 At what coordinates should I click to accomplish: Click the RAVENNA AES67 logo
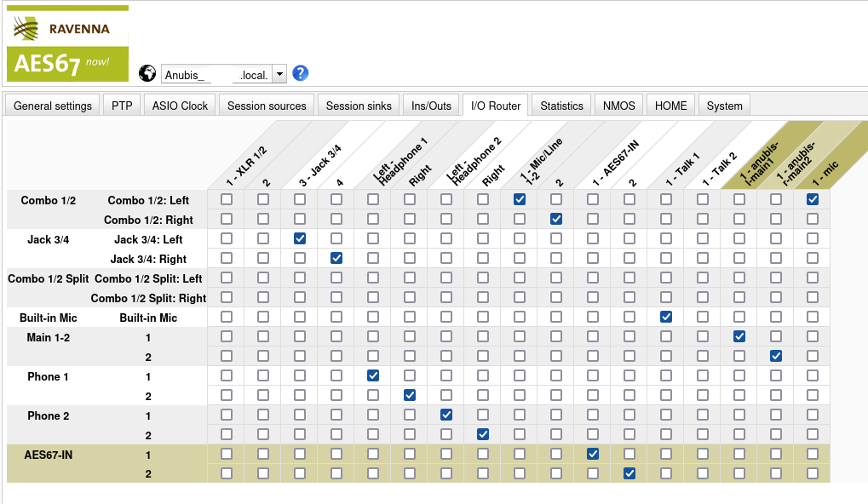(67, 43)
